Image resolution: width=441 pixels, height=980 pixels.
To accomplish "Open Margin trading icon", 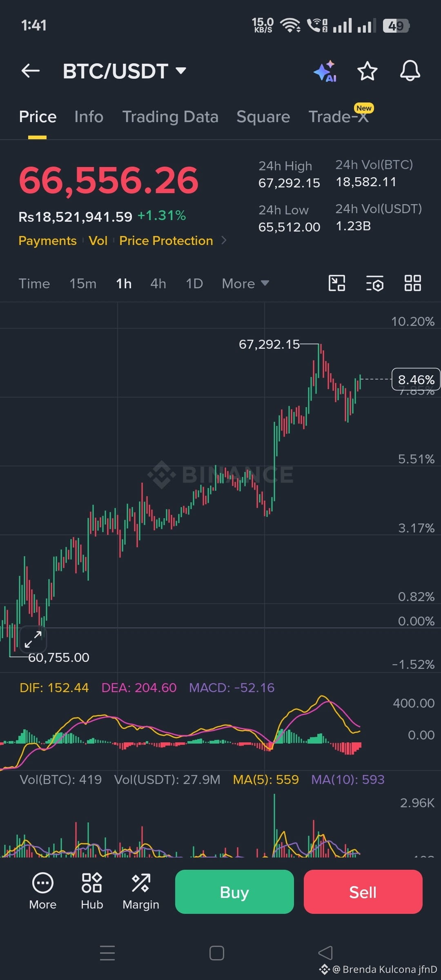I will [x=141, y=891].
